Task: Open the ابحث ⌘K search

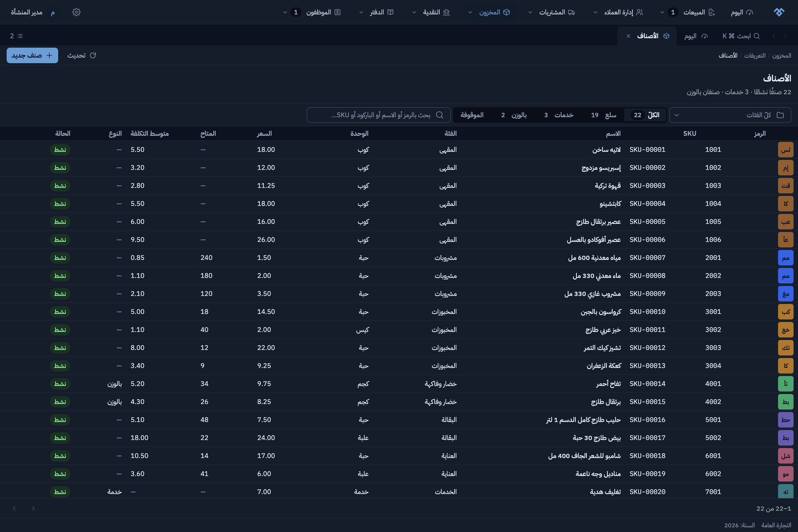Action: coord(741,36)
